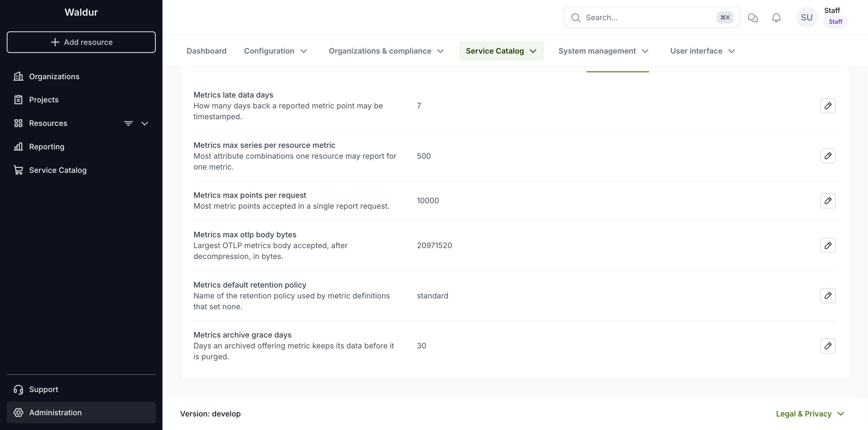Screen dimensions: 868x430
Task: Open the chat messages icon
Action: tap(753, 17)
